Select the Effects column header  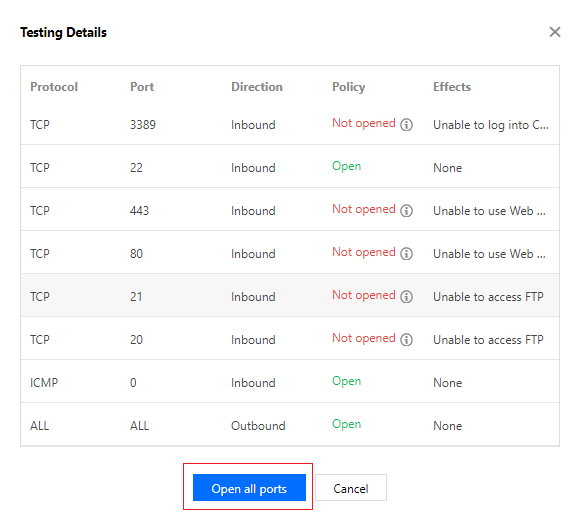point(452,87)
